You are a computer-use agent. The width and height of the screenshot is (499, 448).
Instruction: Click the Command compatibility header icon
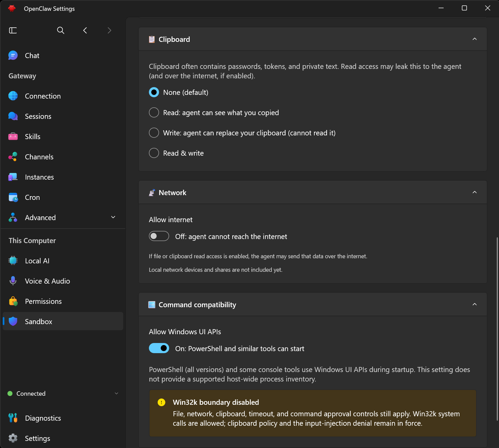[x=152, y=305]
